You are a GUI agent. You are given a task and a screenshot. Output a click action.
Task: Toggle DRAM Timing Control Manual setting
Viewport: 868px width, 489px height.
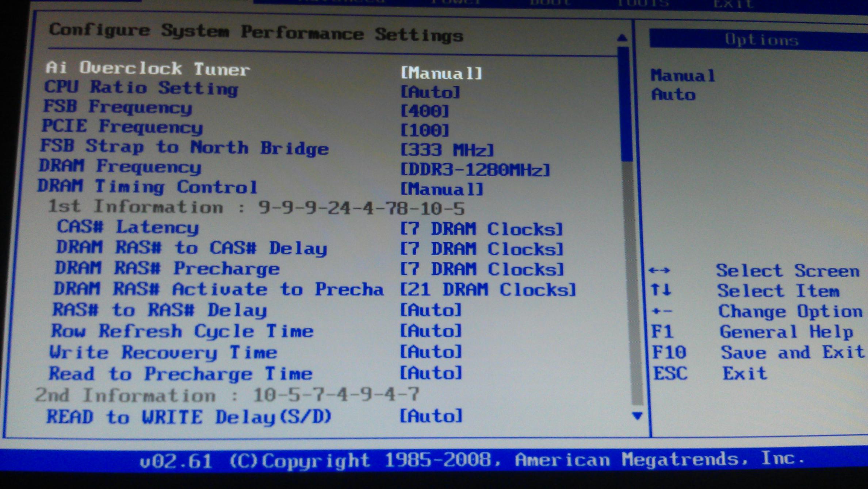coord(441,189)
